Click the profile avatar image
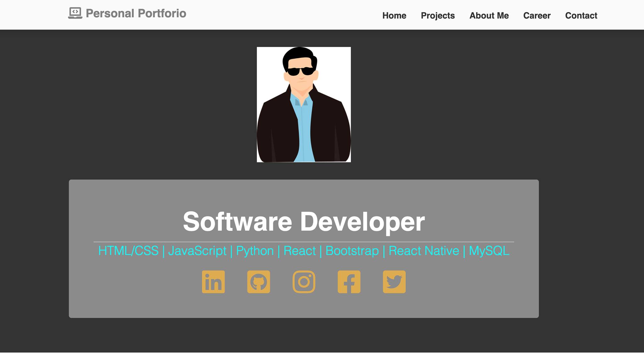644x362 pixels. pos(304,105)
